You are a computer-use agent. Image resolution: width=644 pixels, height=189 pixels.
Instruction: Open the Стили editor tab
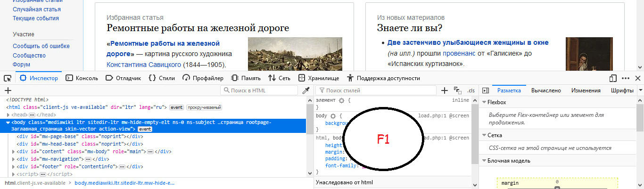[162, 78]
